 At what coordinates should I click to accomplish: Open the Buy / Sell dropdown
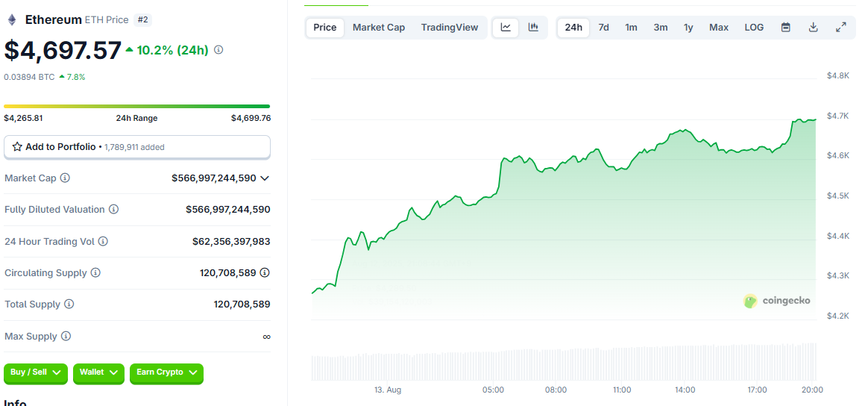point(36,372)
